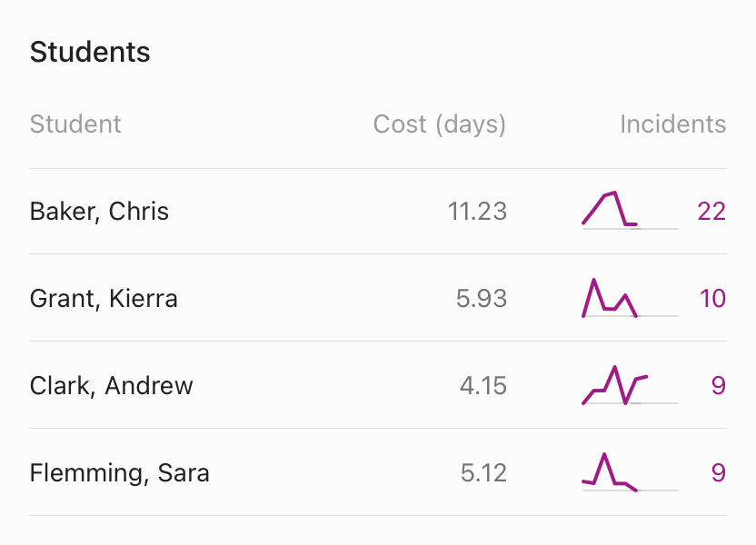The image size is (756, 545).
Task: Click the 5.93 cost value
Action: click(x=482, y=299)
